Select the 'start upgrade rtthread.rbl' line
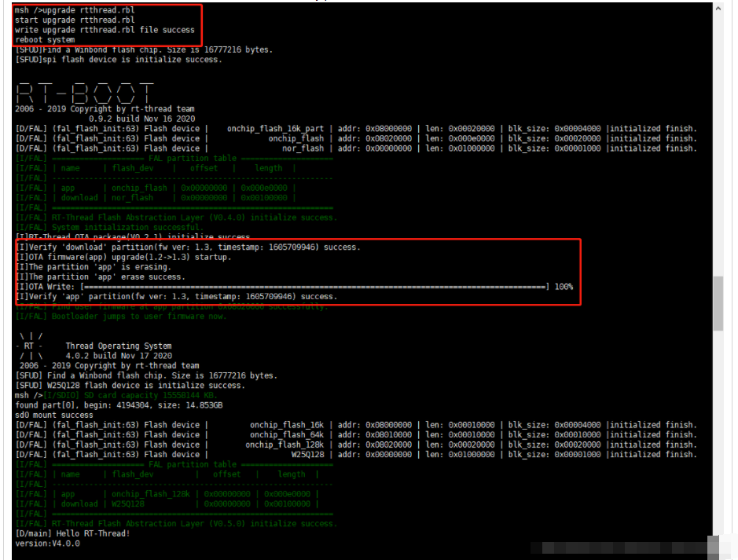 pyautogui.click(x=75, y=20)
